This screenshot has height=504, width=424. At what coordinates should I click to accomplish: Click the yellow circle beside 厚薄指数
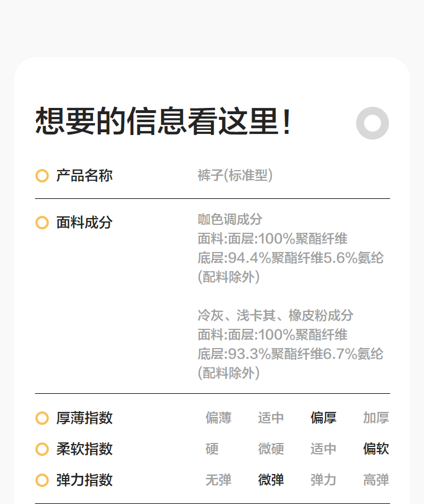(42, 418)
